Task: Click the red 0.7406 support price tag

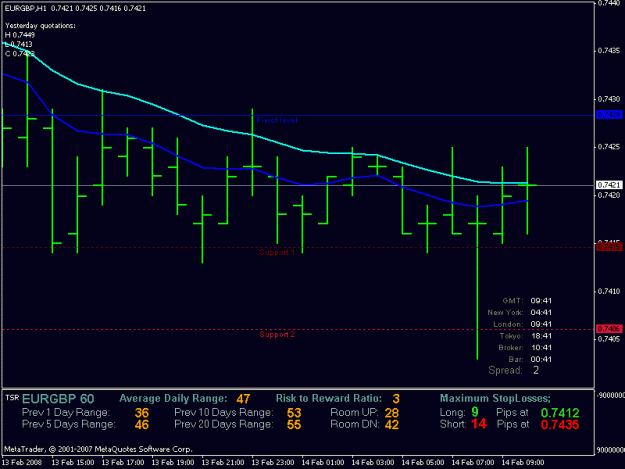Action: coord(609,329)
